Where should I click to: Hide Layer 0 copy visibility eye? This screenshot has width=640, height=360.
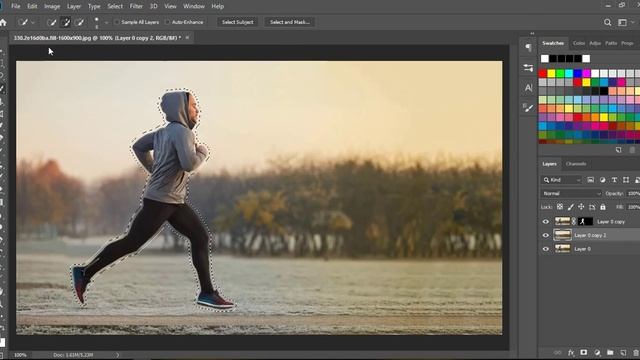546,222
